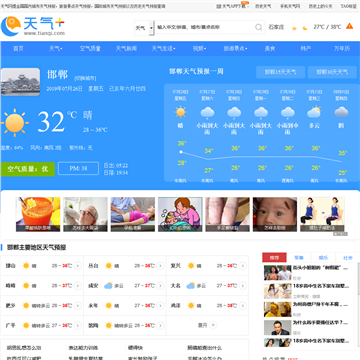Screen dimensions: 360x360
Task: Open the 为什么购手要插往达学 news headline
Action: (321, 323)
